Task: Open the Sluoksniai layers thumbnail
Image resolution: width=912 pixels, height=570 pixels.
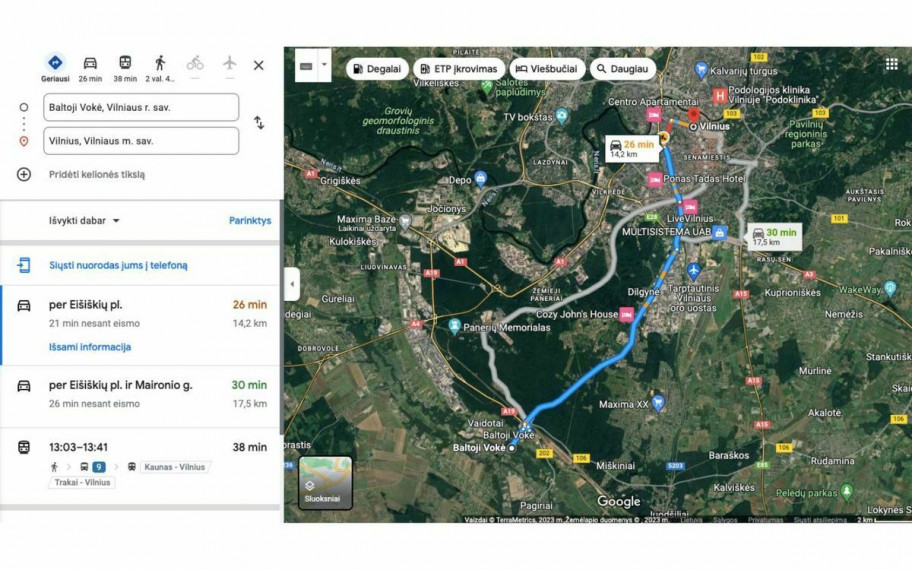Action: [x=325, y=483]
